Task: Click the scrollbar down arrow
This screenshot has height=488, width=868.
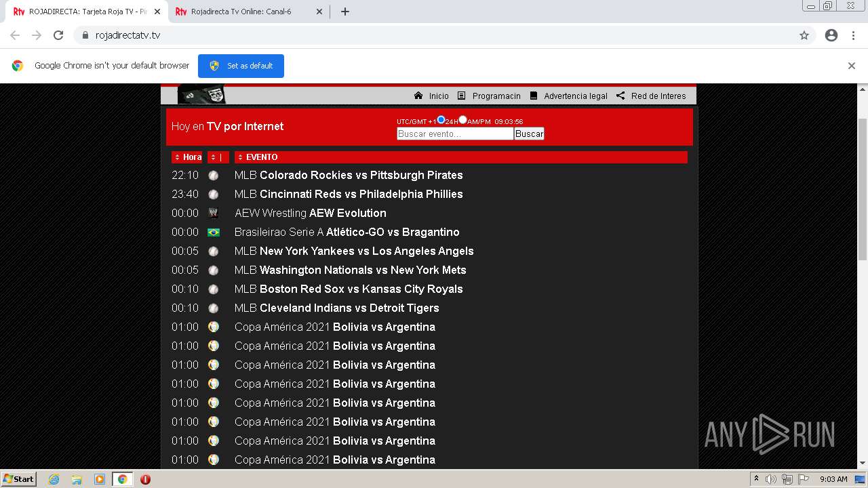Action: point(863,464)
